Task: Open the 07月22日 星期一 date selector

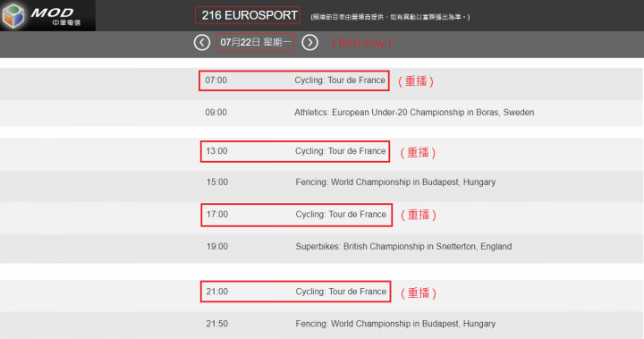Action: (255, 42)
